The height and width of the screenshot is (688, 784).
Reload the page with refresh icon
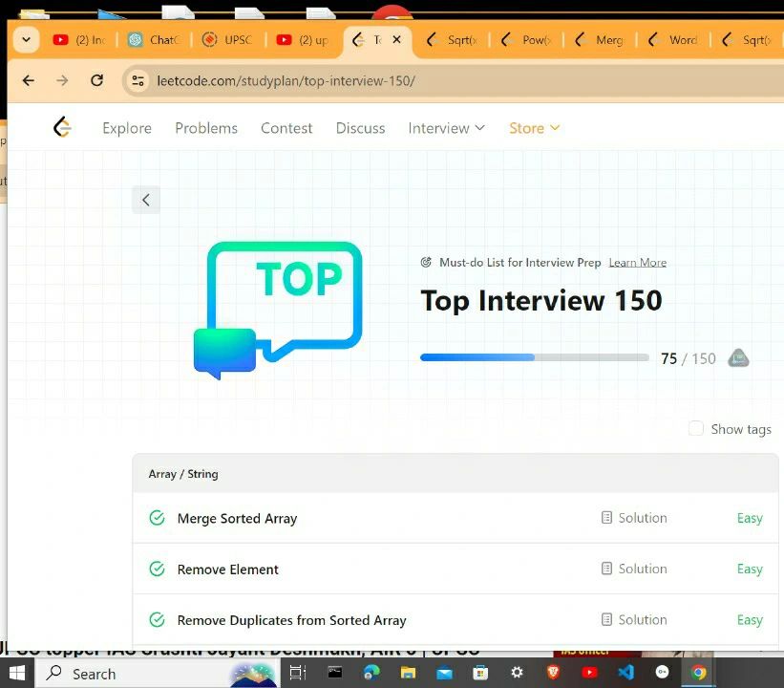coord(97,80)
